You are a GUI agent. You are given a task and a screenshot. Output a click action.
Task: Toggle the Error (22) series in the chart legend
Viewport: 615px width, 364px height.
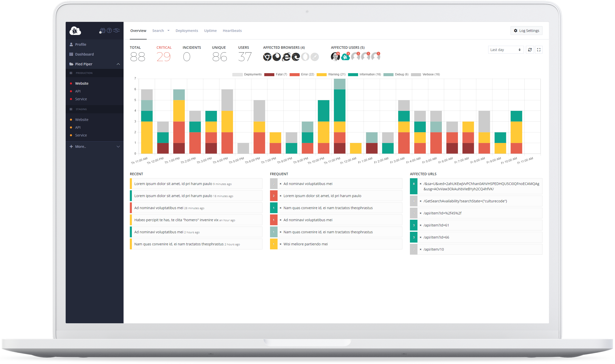point(302,74)
